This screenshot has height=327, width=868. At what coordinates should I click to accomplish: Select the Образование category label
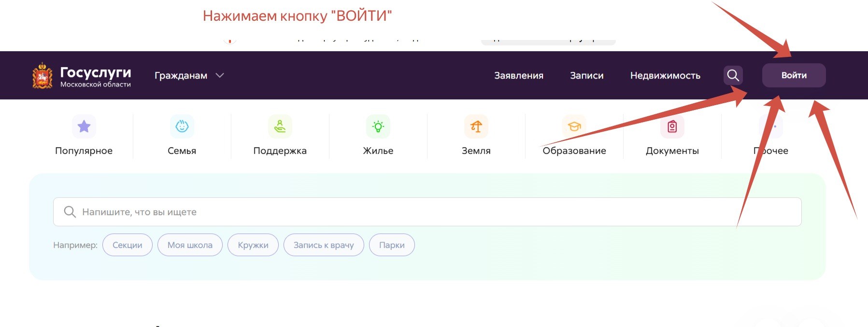[x=574, y=151]
